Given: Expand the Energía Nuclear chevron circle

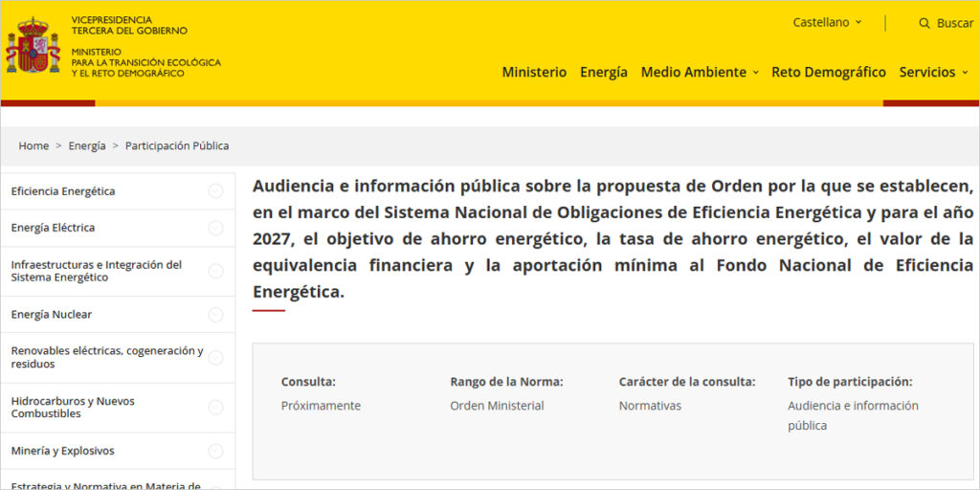Looking at the screenshot, I should (215, 314).
